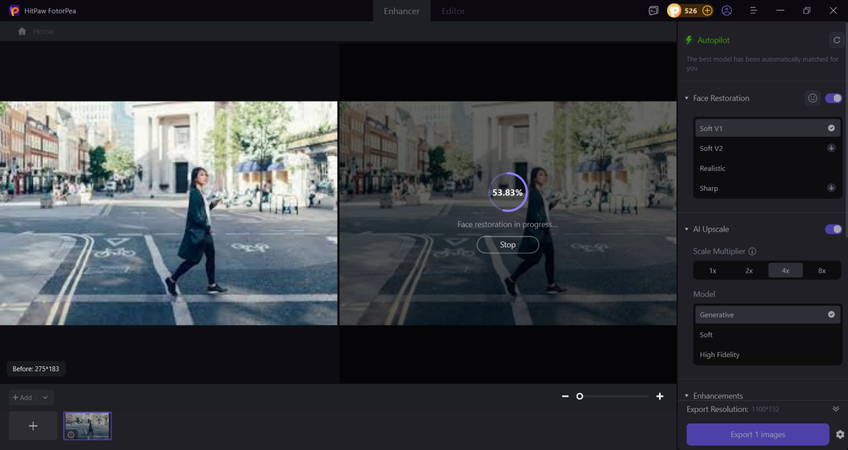Toggle the AI Upscale switch
The width and height of the screenshot is (848, 450).
(x=833, y=229)
